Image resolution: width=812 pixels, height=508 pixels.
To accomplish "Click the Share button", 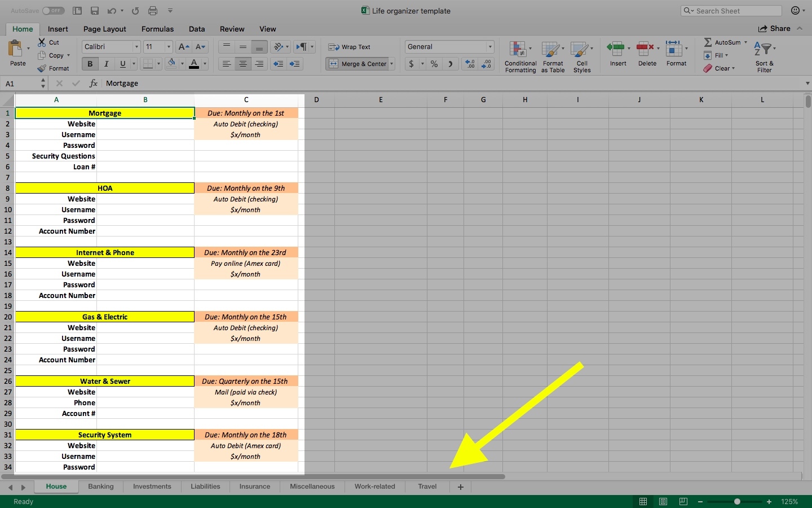I will coord(774,29).
